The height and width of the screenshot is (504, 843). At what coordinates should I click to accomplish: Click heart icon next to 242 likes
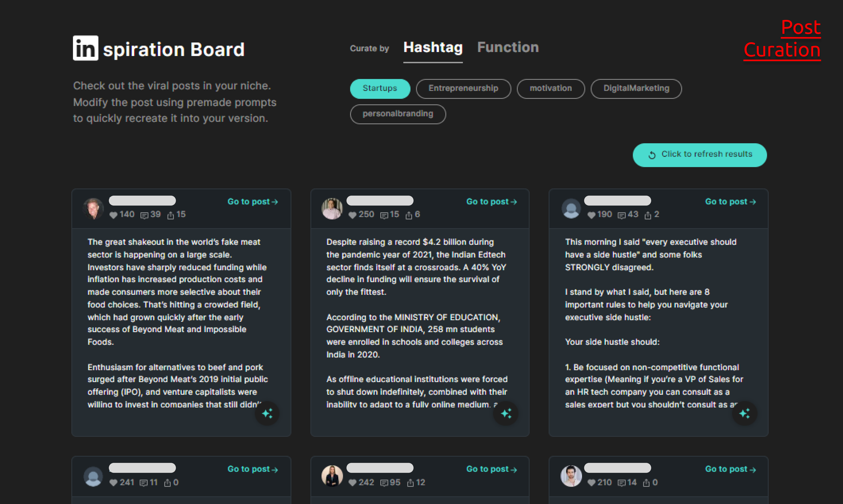pos(352,483)
